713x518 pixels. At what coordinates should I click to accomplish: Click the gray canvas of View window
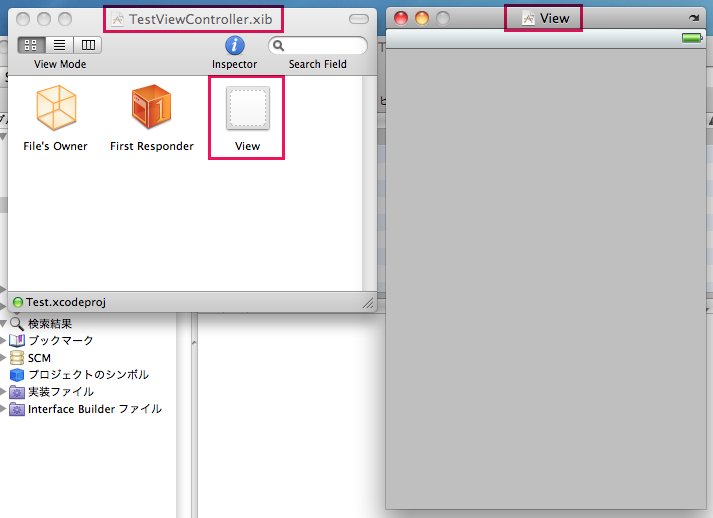[x=546, y=279]
